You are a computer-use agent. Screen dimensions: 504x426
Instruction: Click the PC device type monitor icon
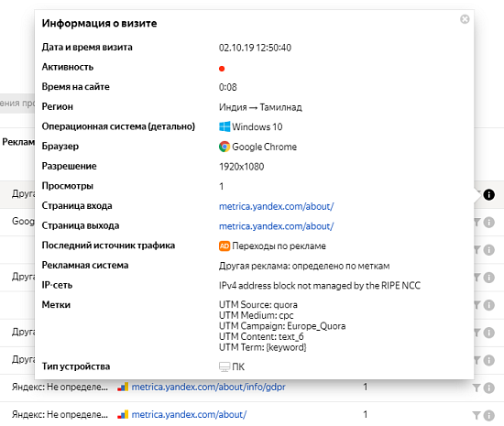pyautogui.click(x=225, y=366)
